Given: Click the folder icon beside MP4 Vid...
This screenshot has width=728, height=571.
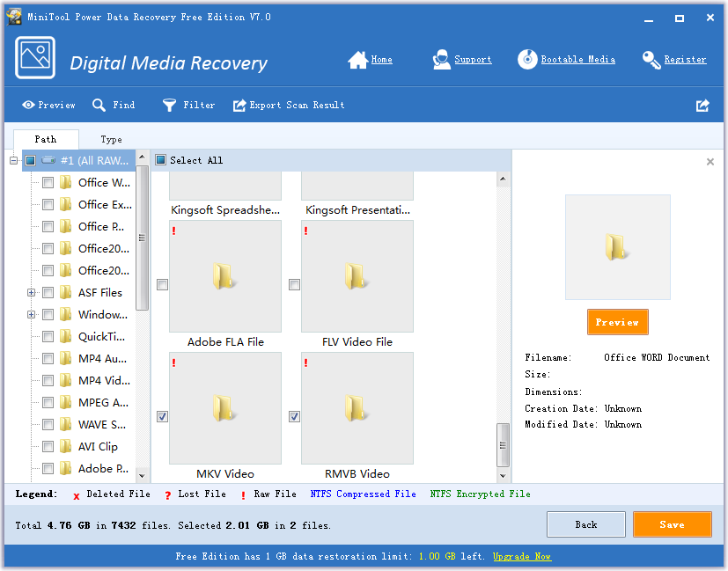Looking at the screenshot, I should click(x=65, y=380).
